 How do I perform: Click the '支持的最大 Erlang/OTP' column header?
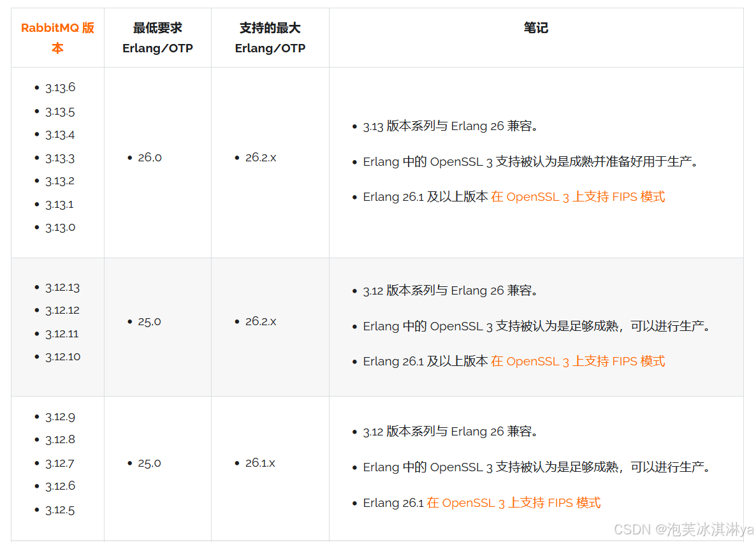click(270, 38)
